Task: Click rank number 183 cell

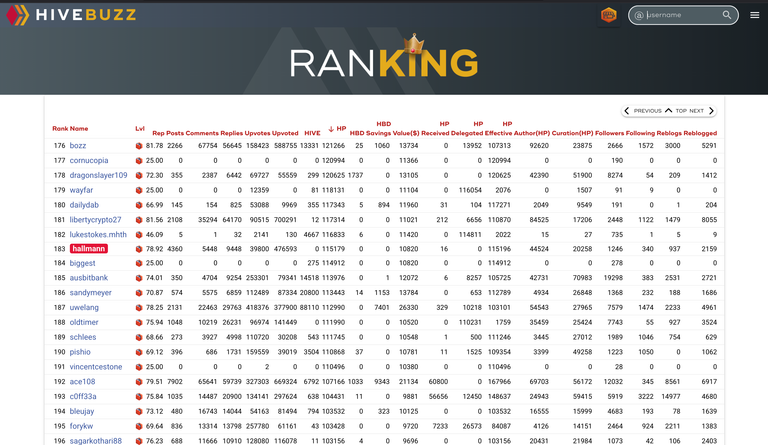Action: pos(59,249)
